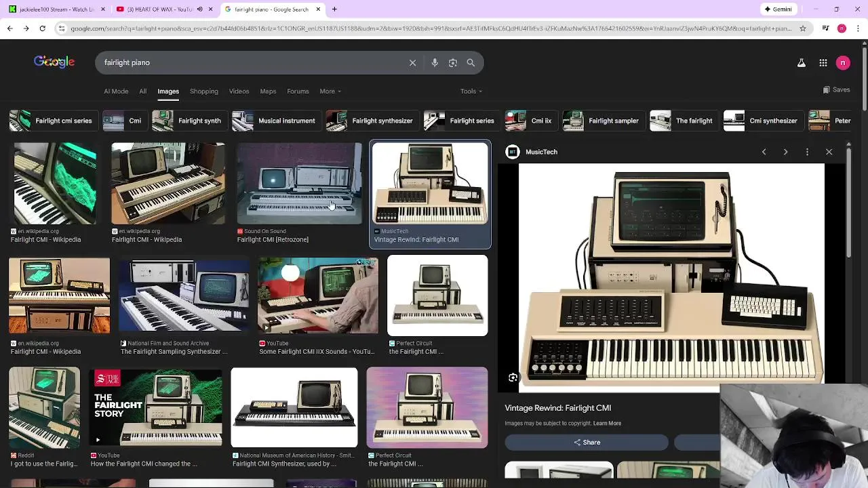Open Vintage Rewind: Fairlight CMI title link
This screenshot has width=868, height=488.
tap(557, 408)
